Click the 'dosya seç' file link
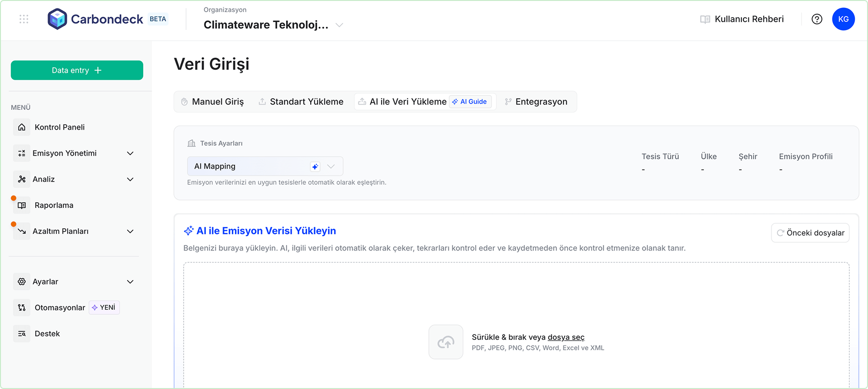This screenshot has height=389, width=868. click(566, 337)
